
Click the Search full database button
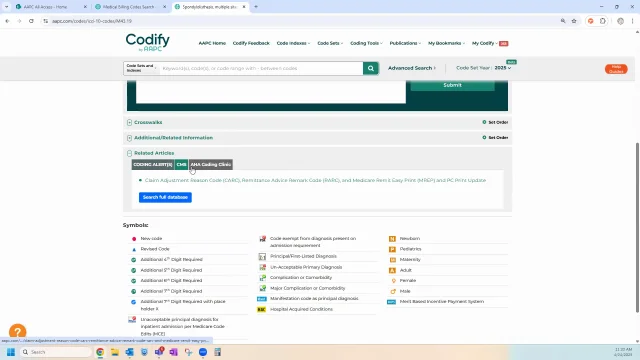(x=165, y=197)
